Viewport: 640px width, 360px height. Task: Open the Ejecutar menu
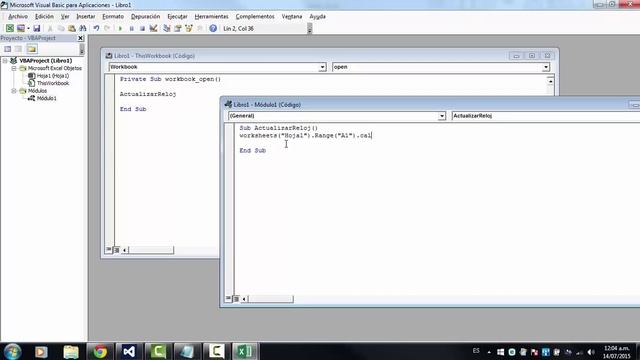point(177,16)
